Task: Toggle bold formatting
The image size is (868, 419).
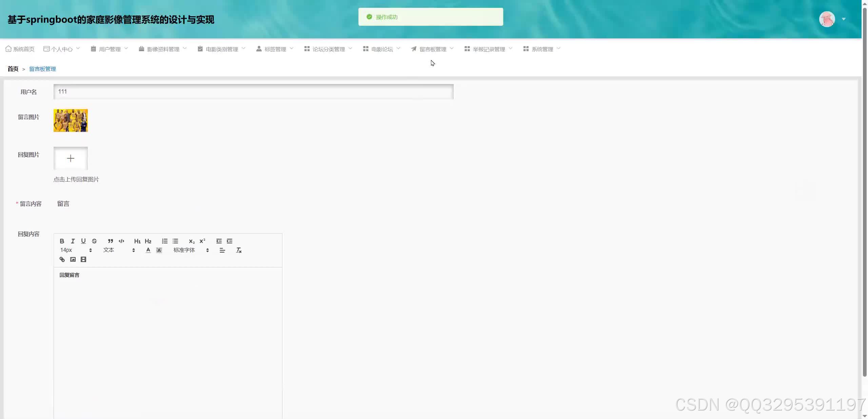Action: [62, 241]
